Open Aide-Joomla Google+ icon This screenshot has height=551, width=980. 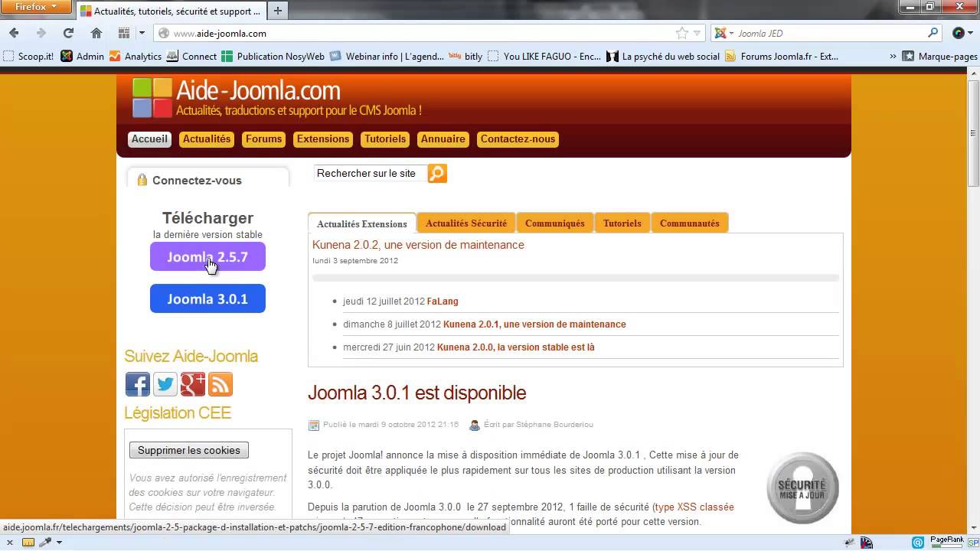193,384
